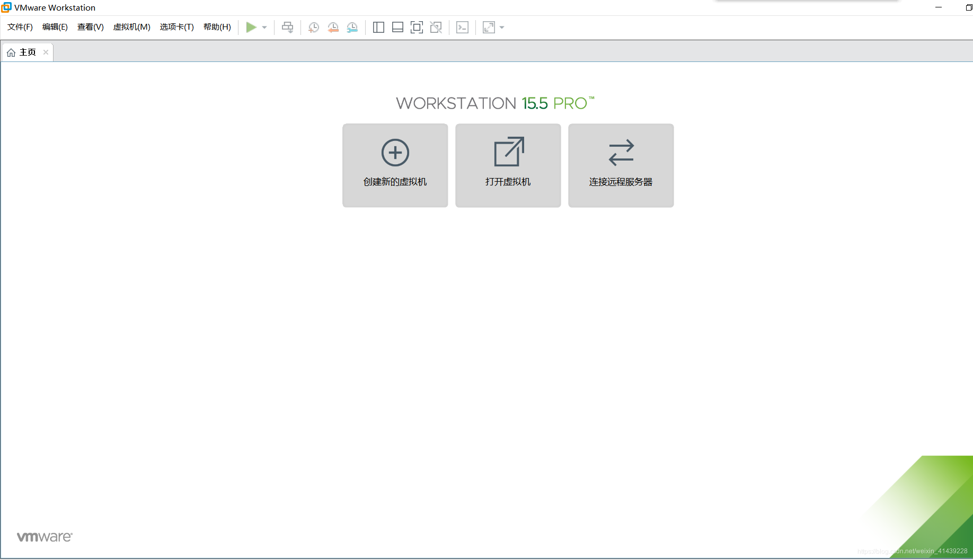Toggle the library sidebar view icon
The image size is (973, 560).
(378, 27)
